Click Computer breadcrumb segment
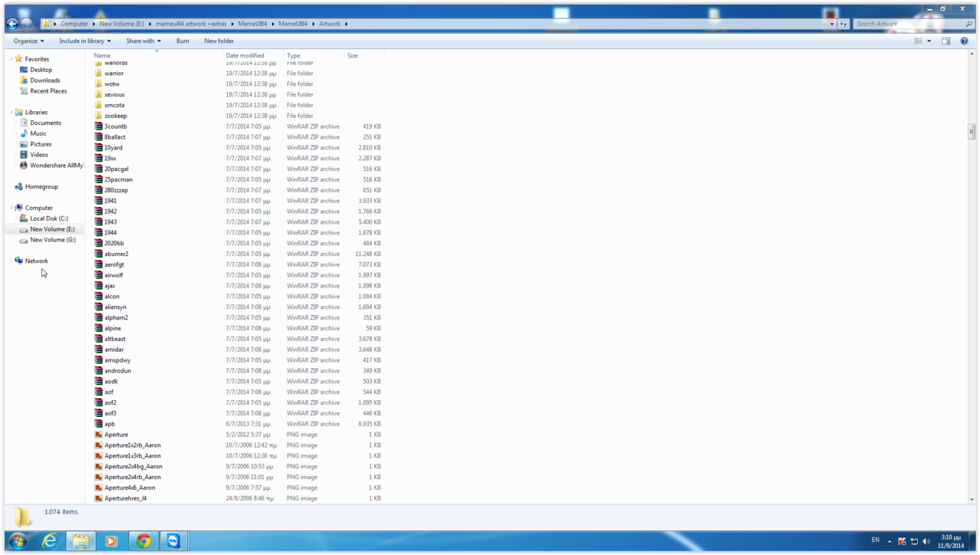The image size is (980, 555). (x=74, y=24)
